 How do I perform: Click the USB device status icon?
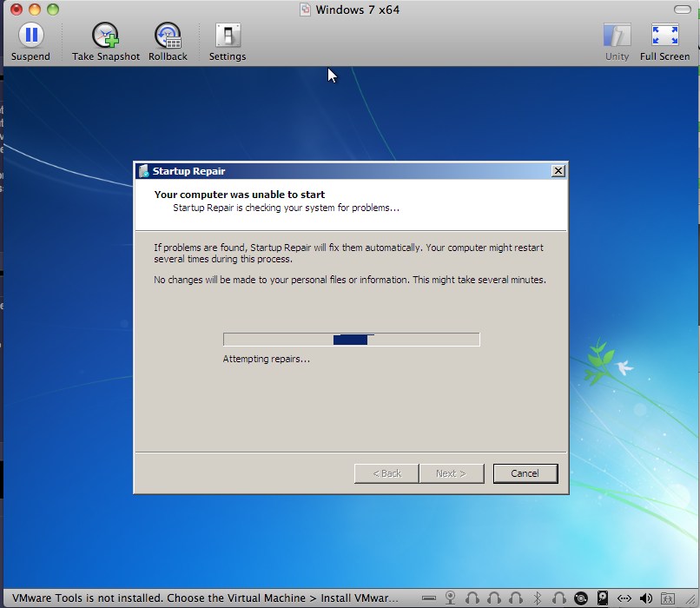point(428,598)
